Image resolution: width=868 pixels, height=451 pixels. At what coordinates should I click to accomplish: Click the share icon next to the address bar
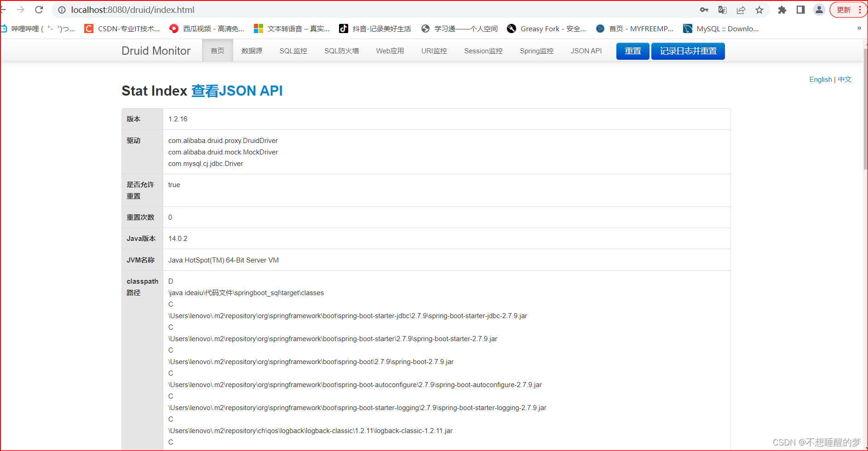point(741,10)
